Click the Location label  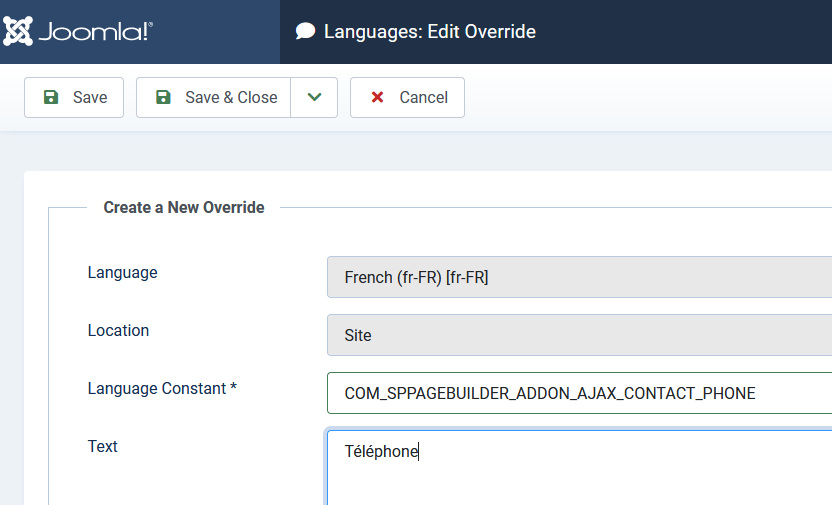pos(118,330)
